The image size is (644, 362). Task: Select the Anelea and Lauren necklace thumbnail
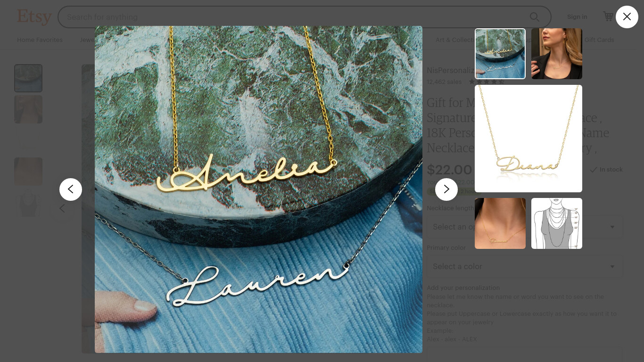point(500,54)
